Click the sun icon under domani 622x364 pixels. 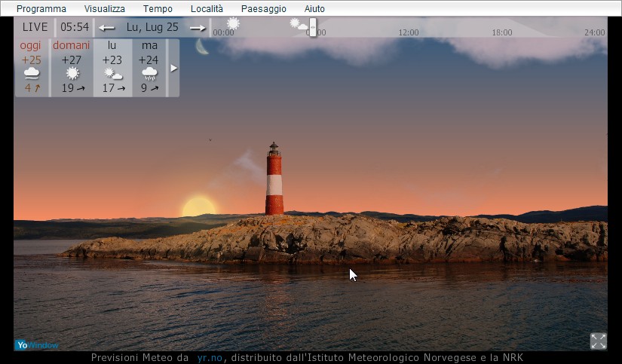click(x=72, y=73)
